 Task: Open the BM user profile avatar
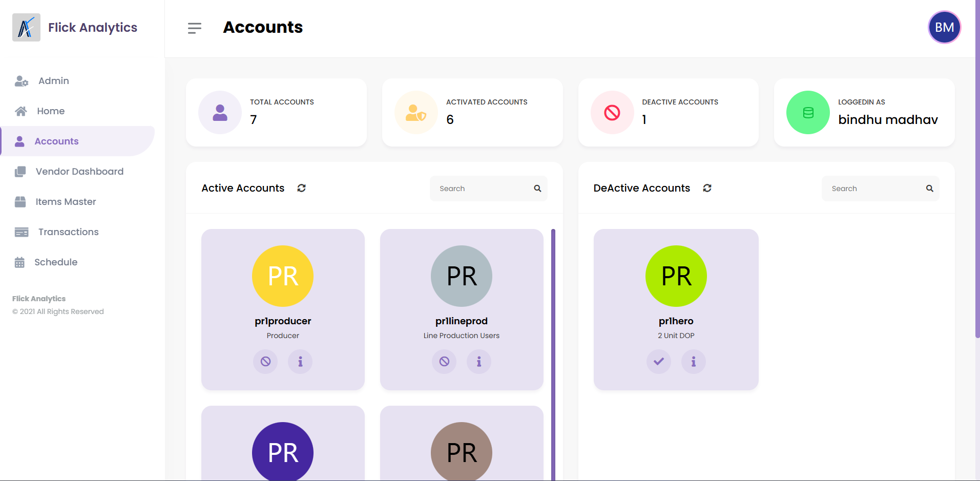point(944,27)
